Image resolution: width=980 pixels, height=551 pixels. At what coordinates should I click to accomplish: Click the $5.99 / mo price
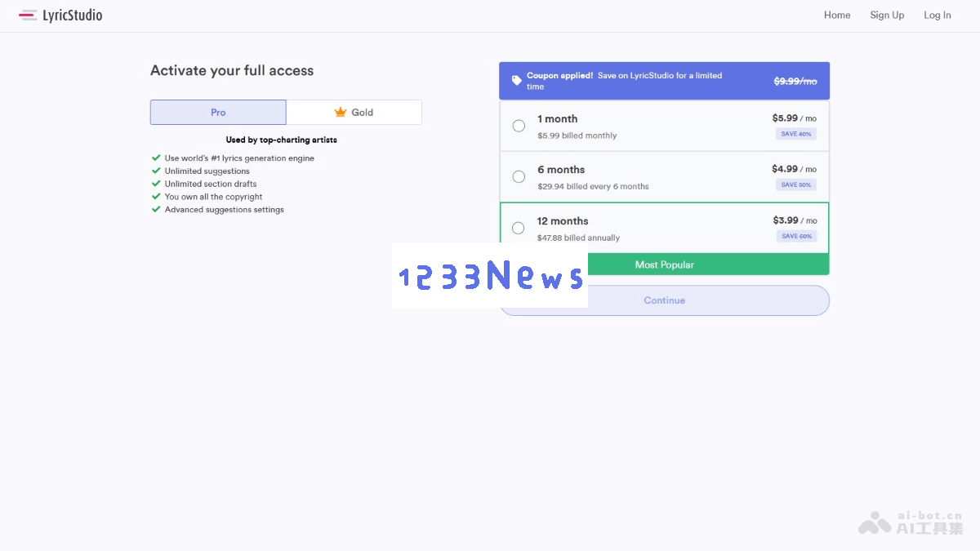point(795,118)
